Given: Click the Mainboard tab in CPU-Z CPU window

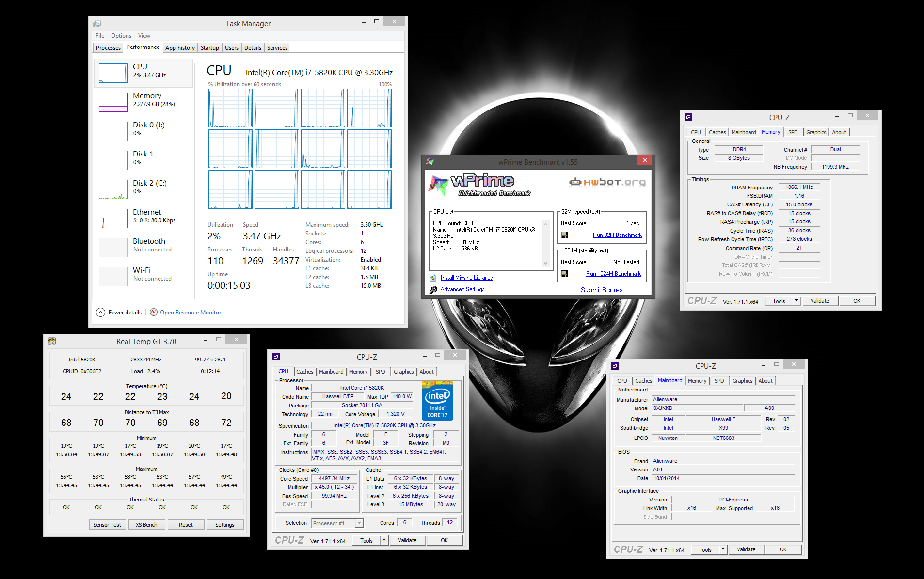Looking at the screenshot, I should pos(331,372).
